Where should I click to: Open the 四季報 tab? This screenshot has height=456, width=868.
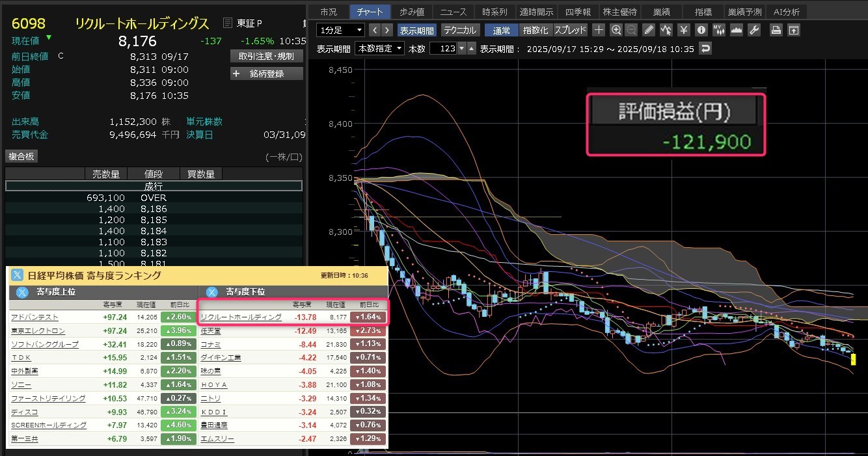(x=578, y=12)
